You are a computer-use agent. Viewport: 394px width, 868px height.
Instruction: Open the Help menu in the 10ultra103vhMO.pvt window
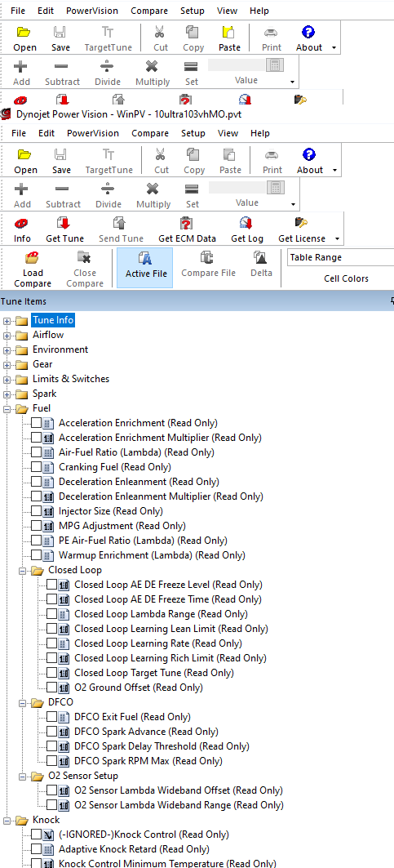(259, 133)
